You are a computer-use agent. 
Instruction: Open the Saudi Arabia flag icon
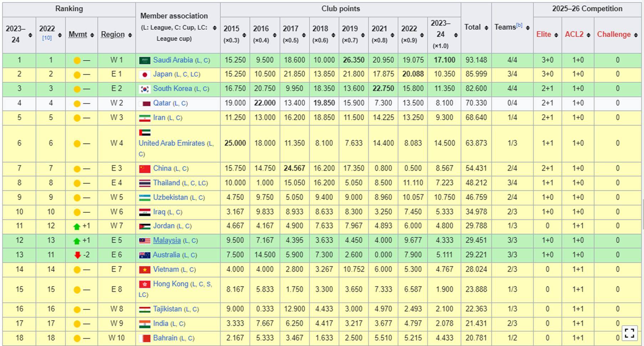coord(144,60)
